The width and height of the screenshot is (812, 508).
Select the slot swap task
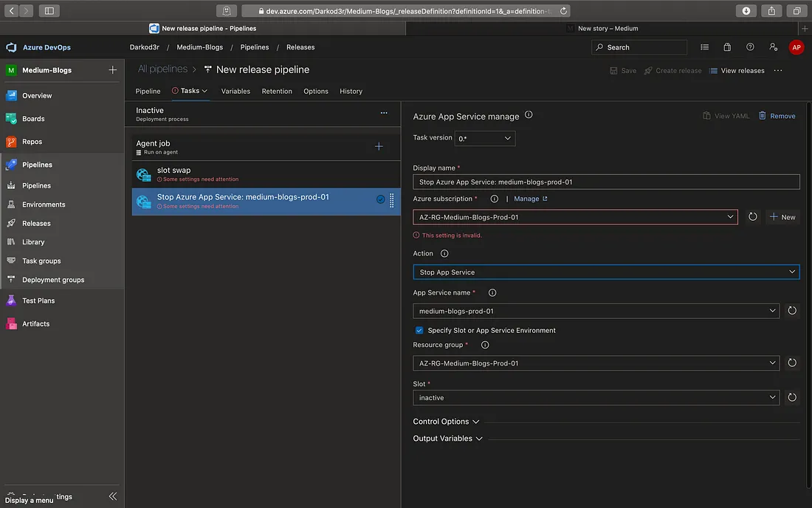(266, 174)
